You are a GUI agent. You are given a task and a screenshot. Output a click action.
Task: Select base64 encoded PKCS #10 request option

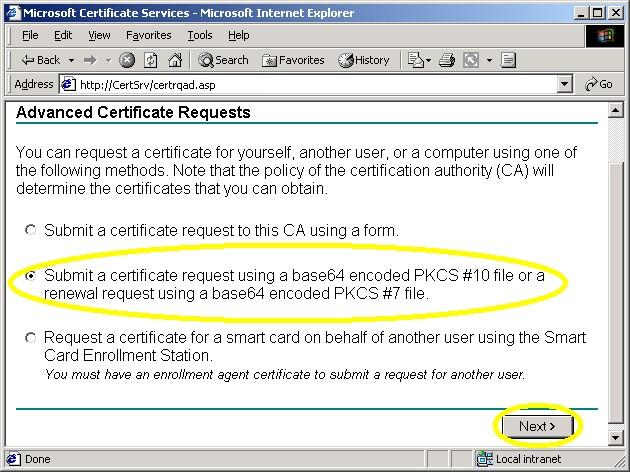coord(31,276)
